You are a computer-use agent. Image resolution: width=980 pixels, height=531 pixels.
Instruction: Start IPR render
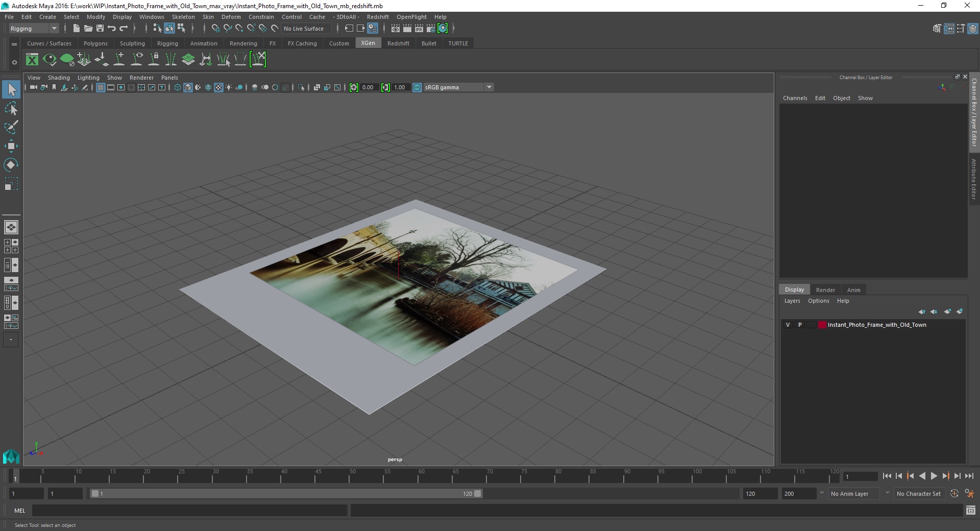coord(419,29)
